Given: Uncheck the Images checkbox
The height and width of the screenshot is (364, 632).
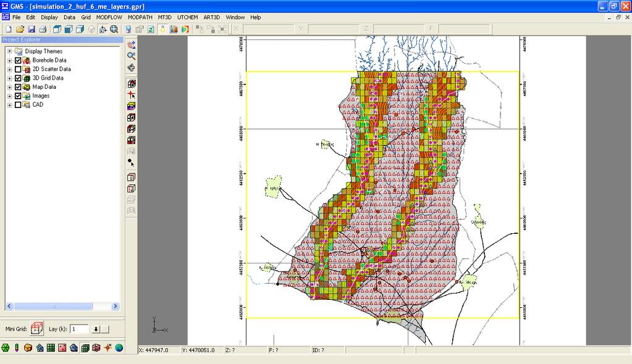Looking at the screenshot, I should click(x=18, y=96).
